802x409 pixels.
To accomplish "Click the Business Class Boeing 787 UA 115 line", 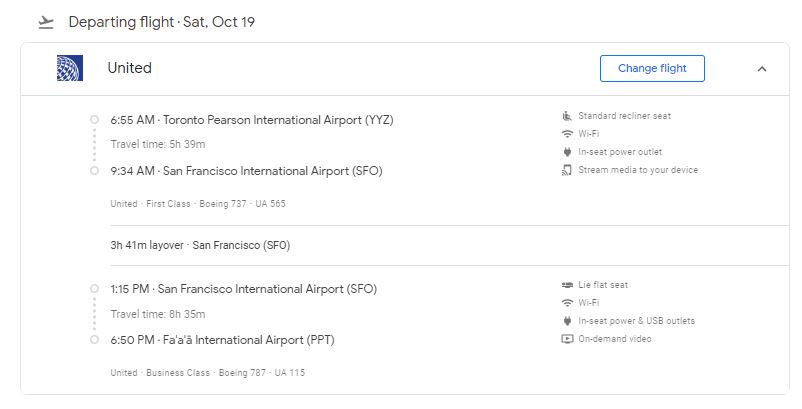I will 208,373.
